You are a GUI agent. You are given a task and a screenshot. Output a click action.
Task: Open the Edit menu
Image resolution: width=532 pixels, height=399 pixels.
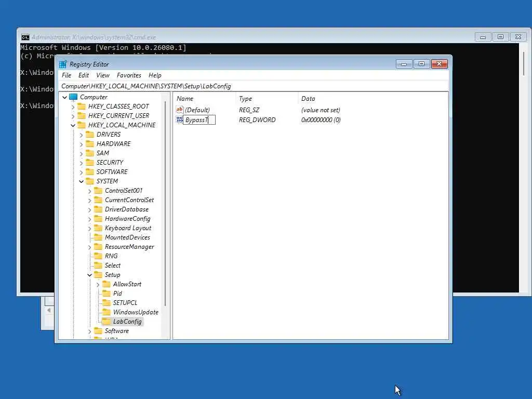(84, 75)
